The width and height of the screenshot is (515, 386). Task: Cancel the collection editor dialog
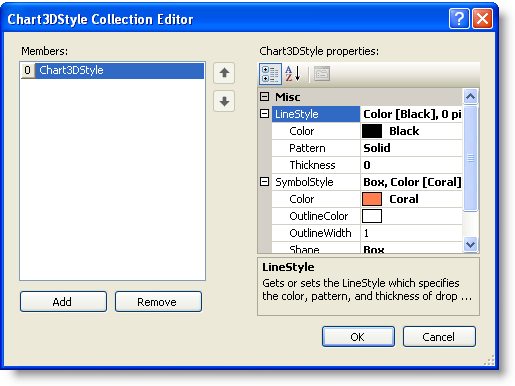(x=439, y=337)
